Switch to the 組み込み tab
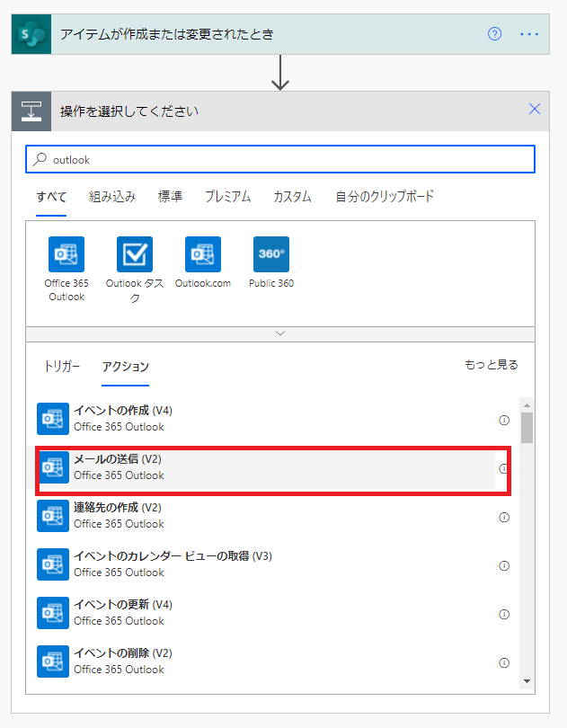Viewport: 567px width, 728px height. pyautogui.click(x=112, y=197)
